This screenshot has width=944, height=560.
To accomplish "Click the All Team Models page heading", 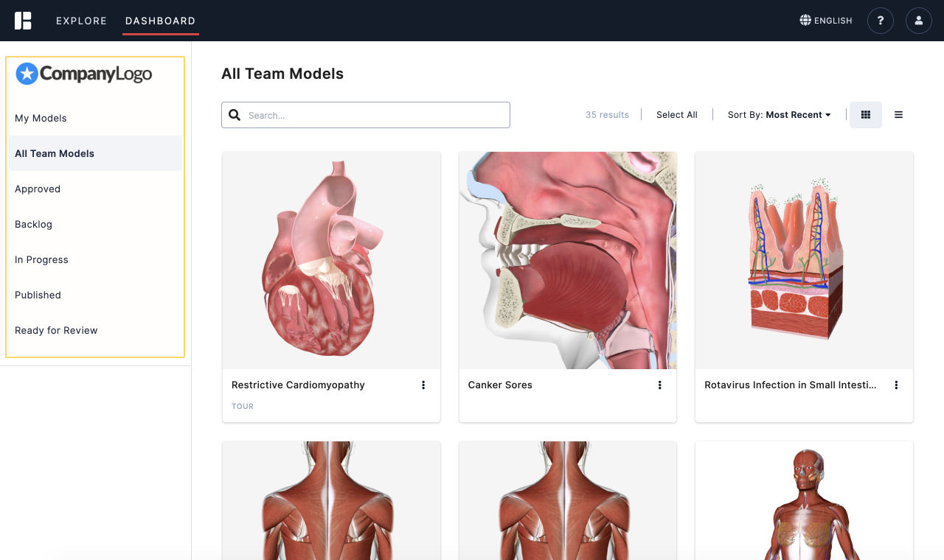I will click(x=282, y=74).
